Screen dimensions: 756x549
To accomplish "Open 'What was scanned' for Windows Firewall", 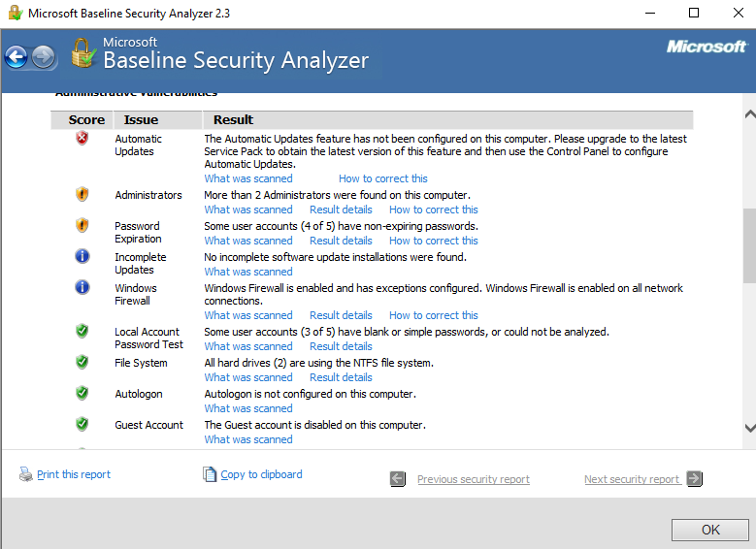I will [x=248, y=315].
